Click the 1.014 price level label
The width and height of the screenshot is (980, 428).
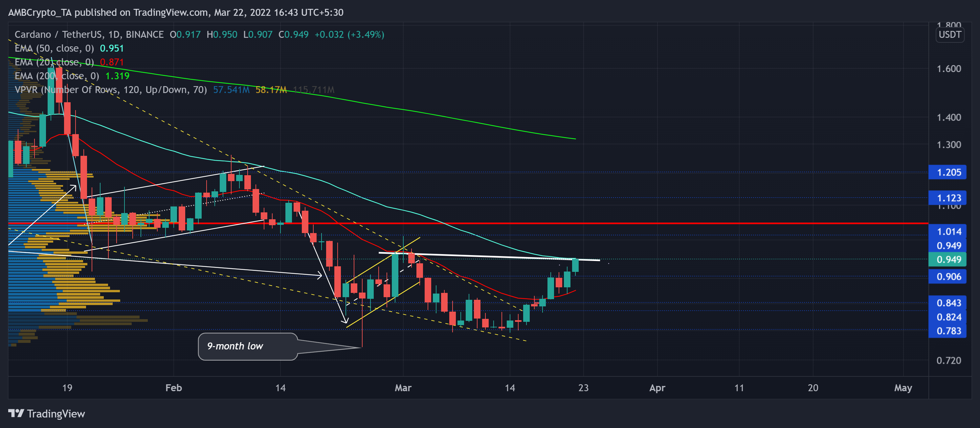click(947, 231)
